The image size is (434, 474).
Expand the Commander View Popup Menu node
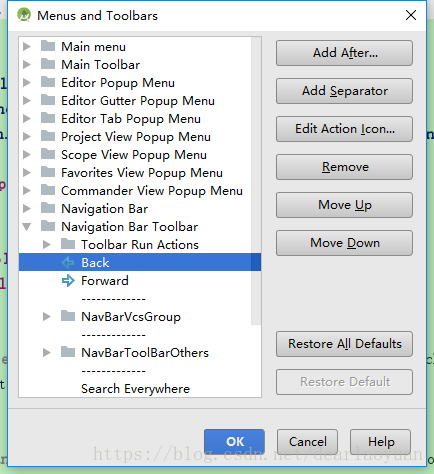(x=27, y=190)
